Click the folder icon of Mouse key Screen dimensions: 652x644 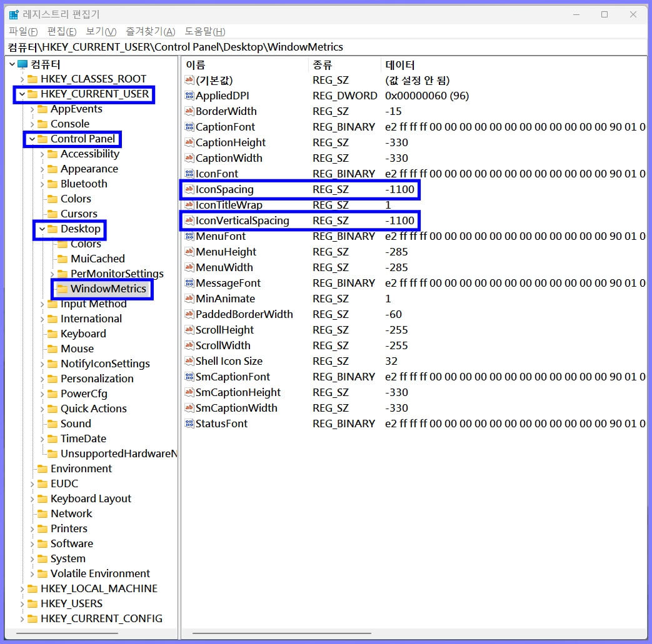click(53, 349)
